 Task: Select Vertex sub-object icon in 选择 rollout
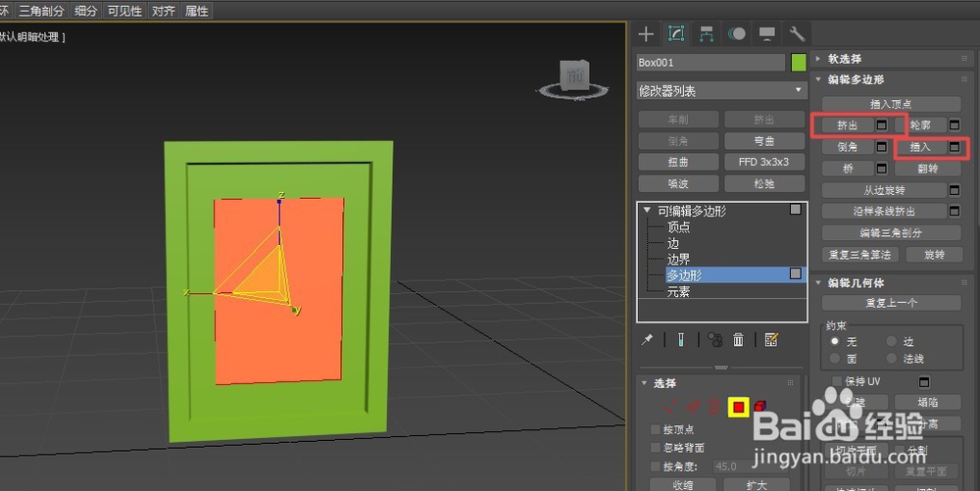click(669, 408)
